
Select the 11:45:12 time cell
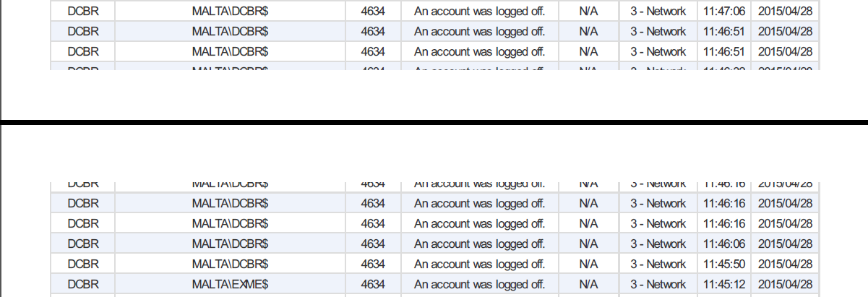[x=723, y=284]
